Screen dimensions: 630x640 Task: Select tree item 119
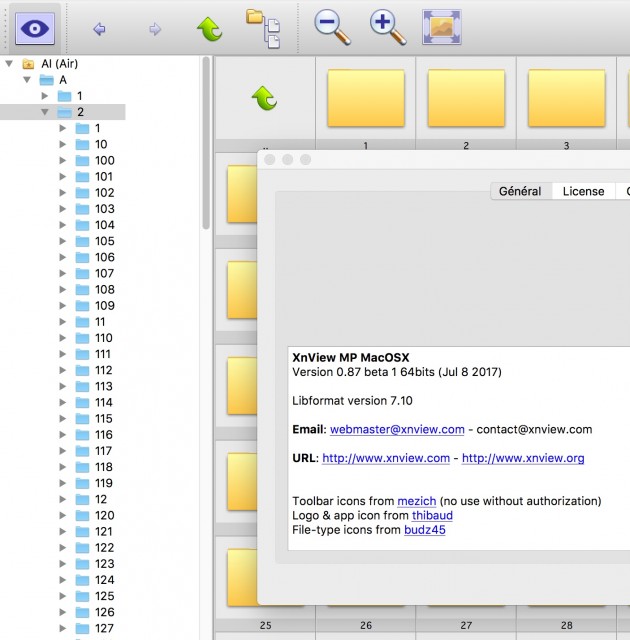click(104, 483)
